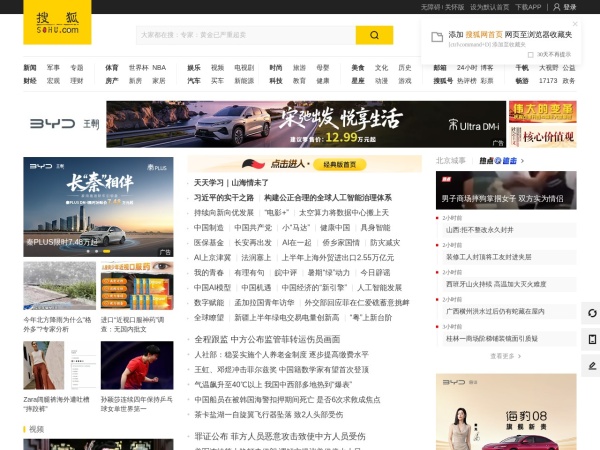600x450 pixels.
Task: Open the user login icon
Action: point(557,7)
